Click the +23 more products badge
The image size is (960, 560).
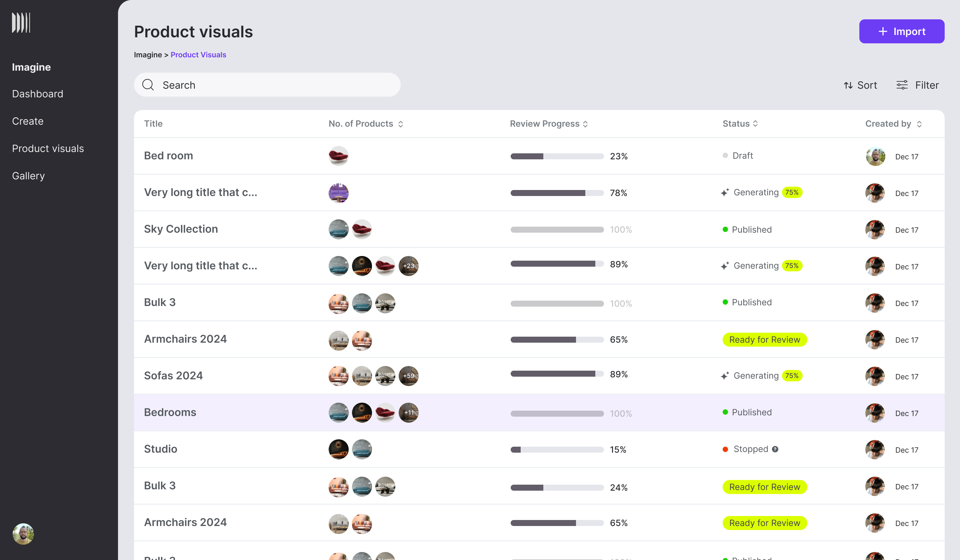[x=408, y=266]
